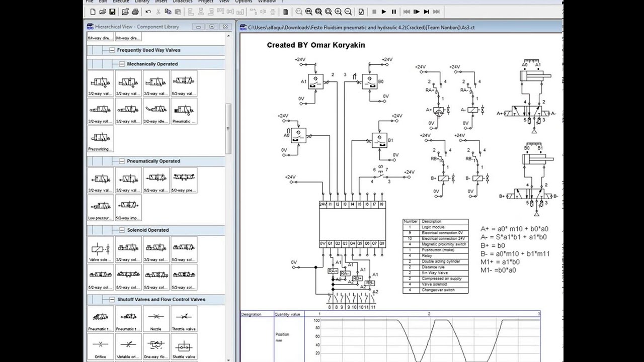
Task: Open the Project menu
Action: tap(206, 2)
